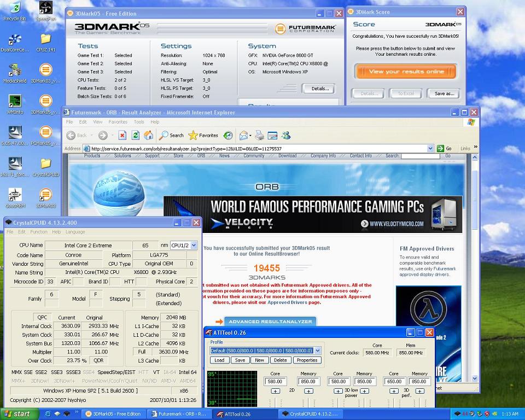The image size is (525, 420).
Task: Click View your results online button
Action: click(406, 71)
